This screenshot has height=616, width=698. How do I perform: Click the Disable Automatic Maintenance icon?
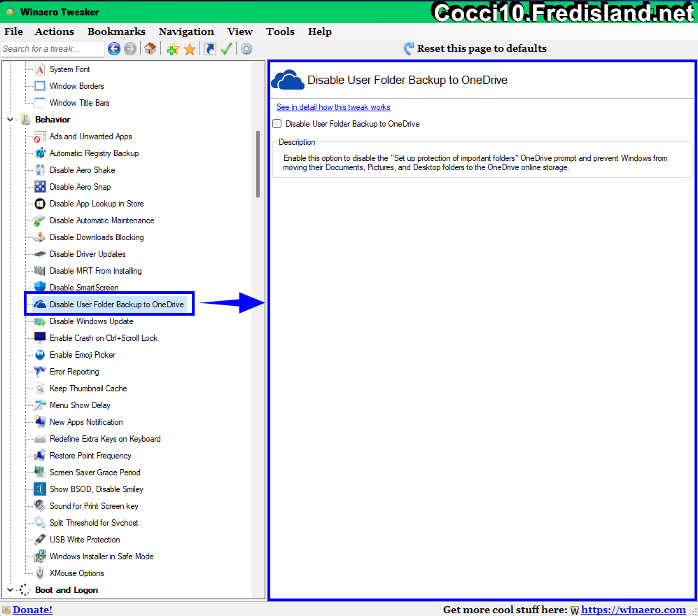pos(40,220)
